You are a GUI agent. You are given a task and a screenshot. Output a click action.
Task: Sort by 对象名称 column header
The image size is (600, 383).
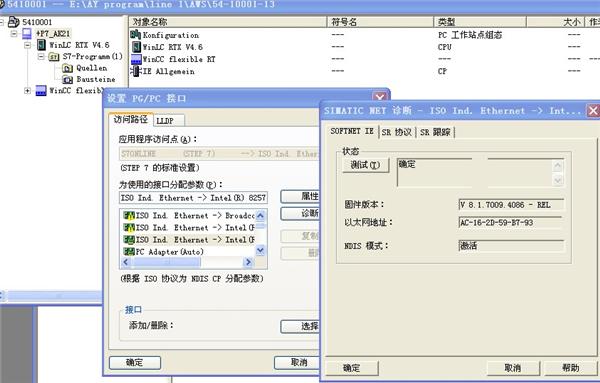pos(228,22)
